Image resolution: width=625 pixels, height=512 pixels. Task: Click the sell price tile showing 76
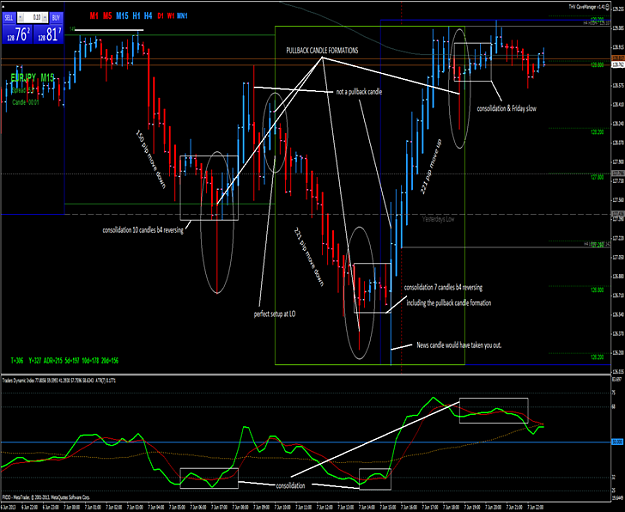pos(17,34)
